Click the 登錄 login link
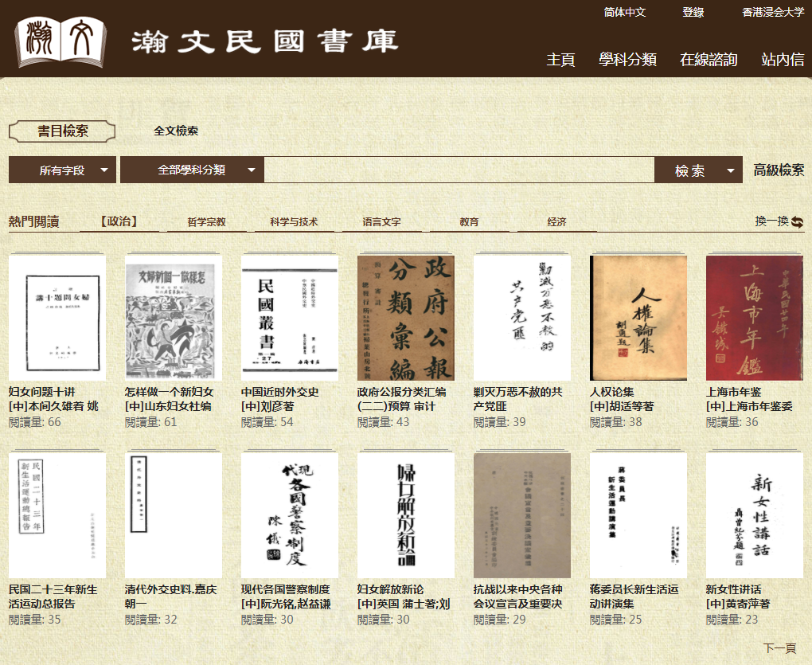812x665 pixels. pos(693,13)
